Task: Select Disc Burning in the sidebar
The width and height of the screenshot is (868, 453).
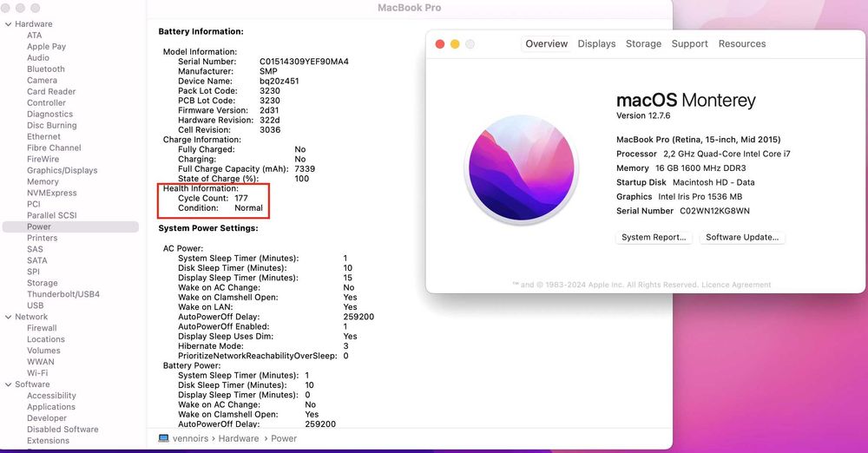Action: [x=52, y=126]
